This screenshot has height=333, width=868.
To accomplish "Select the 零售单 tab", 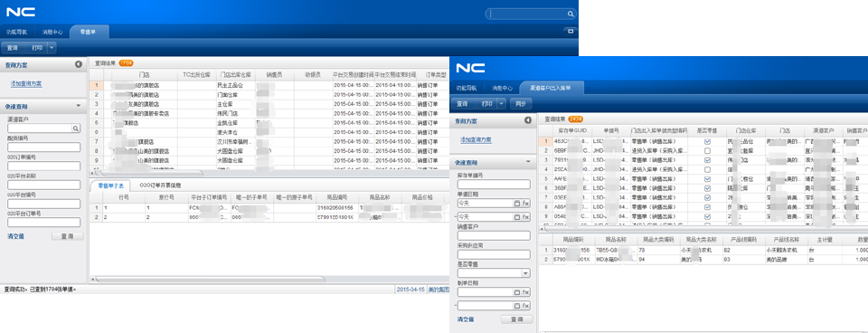I will tap(89, 33).
